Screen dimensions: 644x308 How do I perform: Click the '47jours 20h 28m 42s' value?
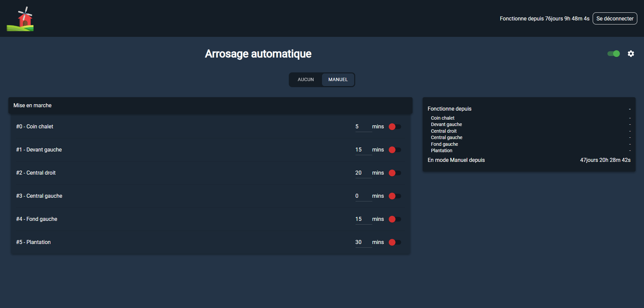tap(605, 160)
